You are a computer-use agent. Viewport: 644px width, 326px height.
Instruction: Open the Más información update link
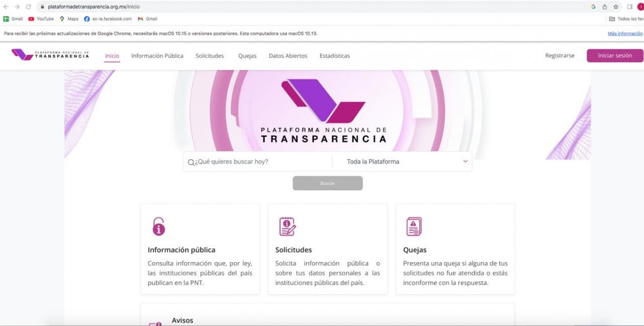click(x=625, y=33)
